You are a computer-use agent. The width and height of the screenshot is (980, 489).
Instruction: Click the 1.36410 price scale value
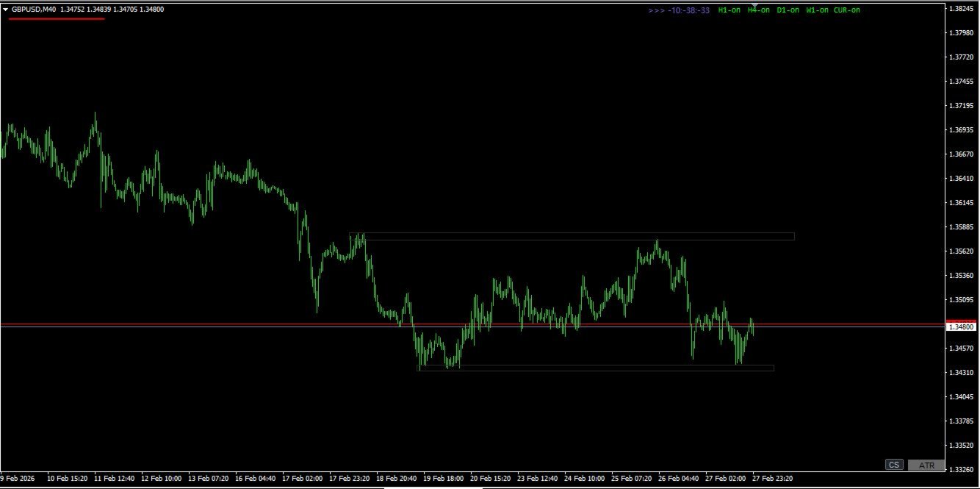(x=961, y=178)
